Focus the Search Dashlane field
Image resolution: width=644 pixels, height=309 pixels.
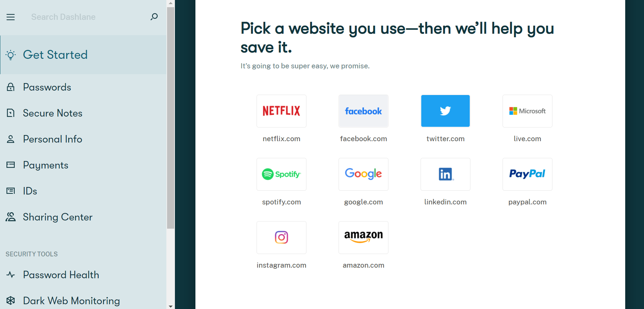[87, 17]
